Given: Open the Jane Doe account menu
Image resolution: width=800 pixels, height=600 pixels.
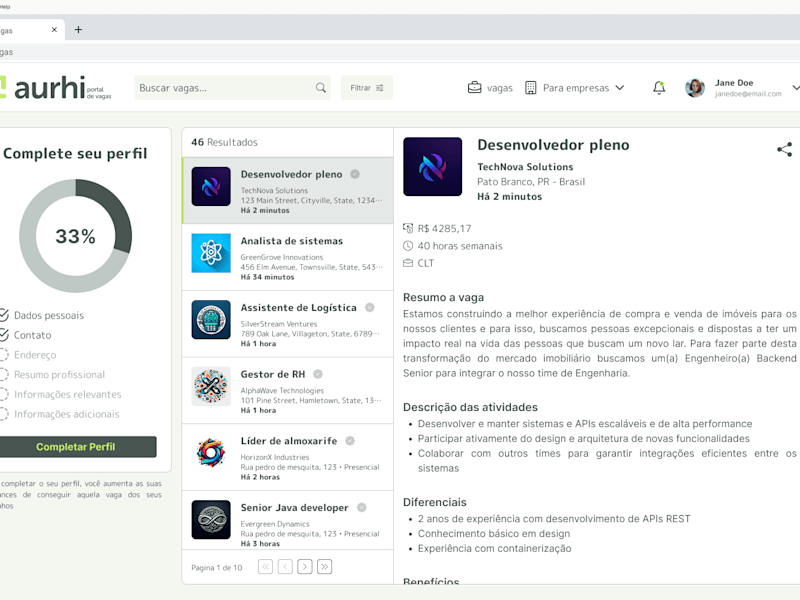Looking at the screenshot, I should (742, 88).
